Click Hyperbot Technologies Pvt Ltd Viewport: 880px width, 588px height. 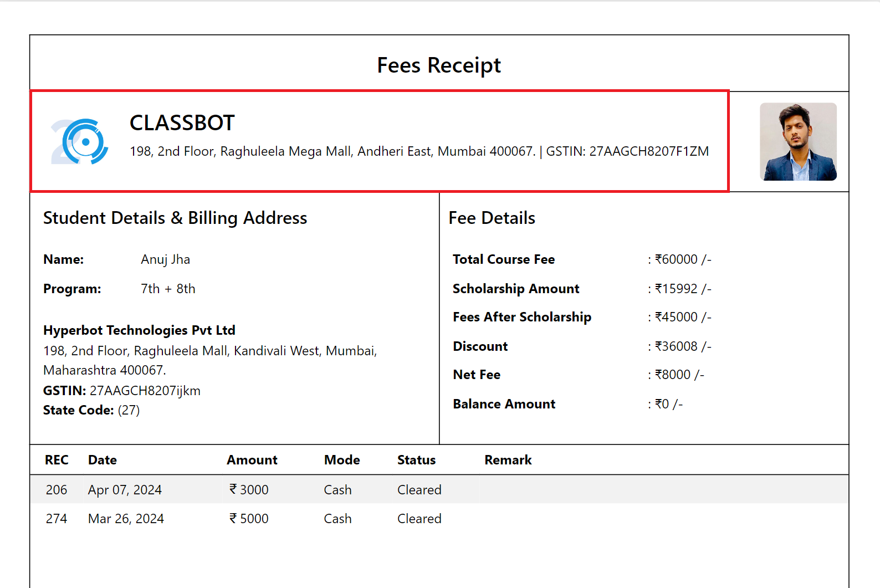click(x=139, y=330)
